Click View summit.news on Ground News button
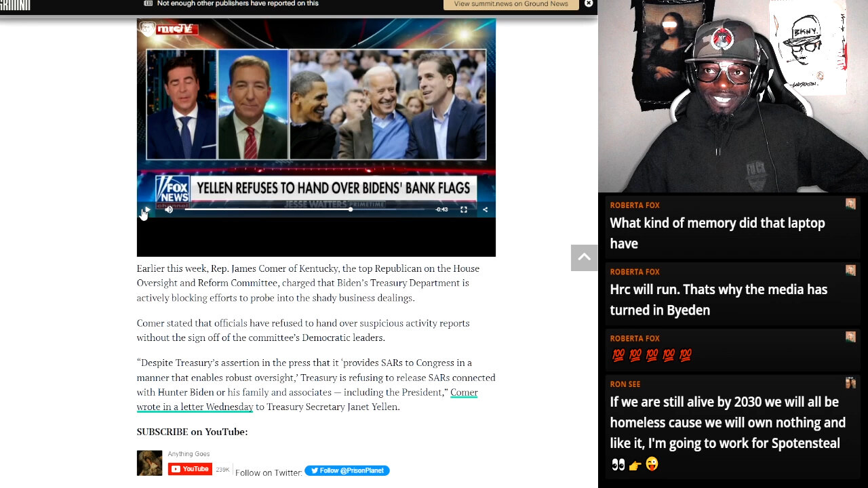 tap(511, 4)
